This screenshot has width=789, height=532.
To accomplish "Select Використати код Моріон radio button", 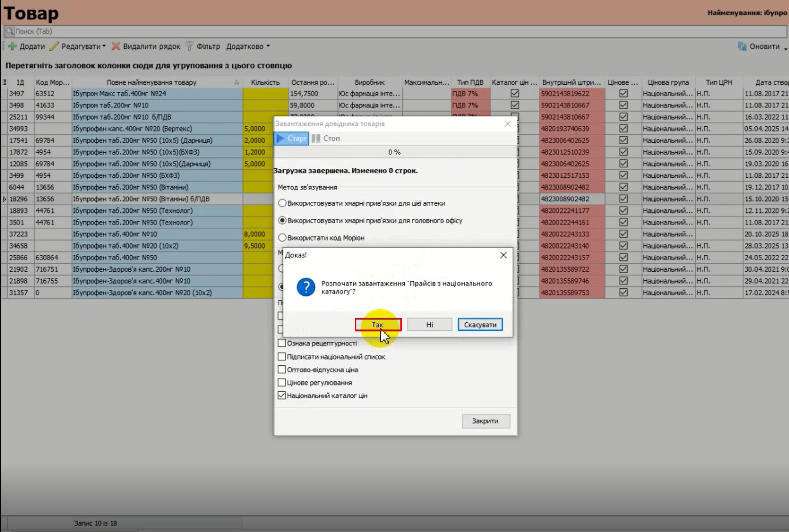I will point(282,237).
